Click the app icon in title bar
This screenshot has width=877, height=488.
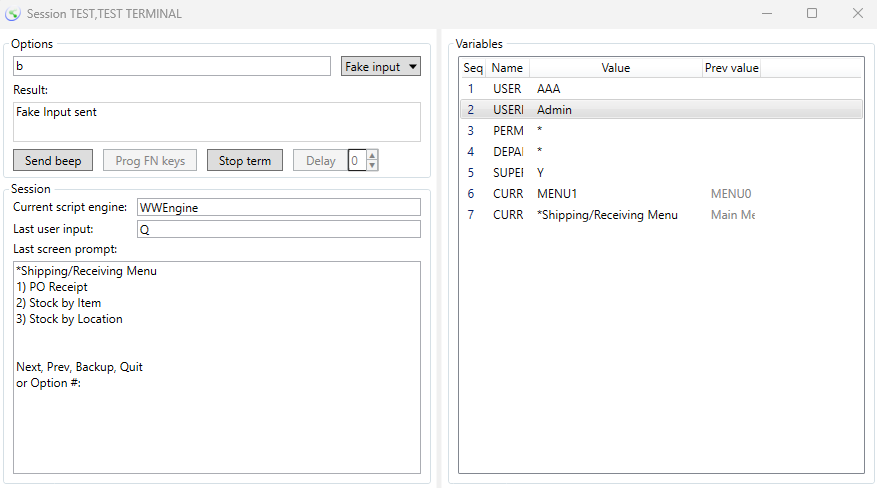[12, 14]
